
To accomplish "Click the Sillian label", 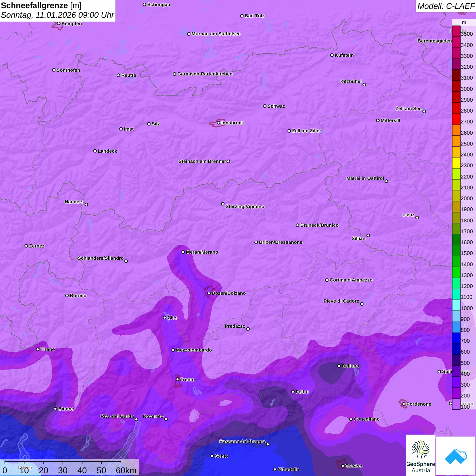I will [x=358, y=238].
